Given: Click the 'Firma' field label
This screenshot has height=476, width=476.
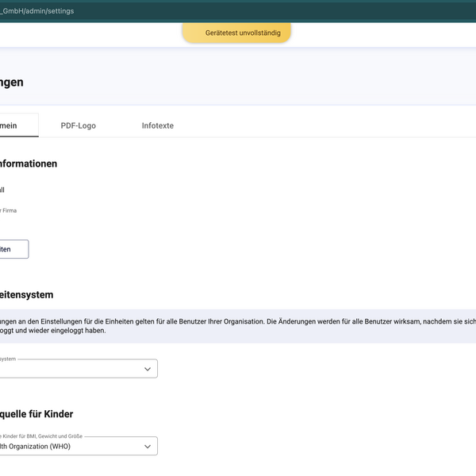Looking at the screenshot, I should [9, 211].
